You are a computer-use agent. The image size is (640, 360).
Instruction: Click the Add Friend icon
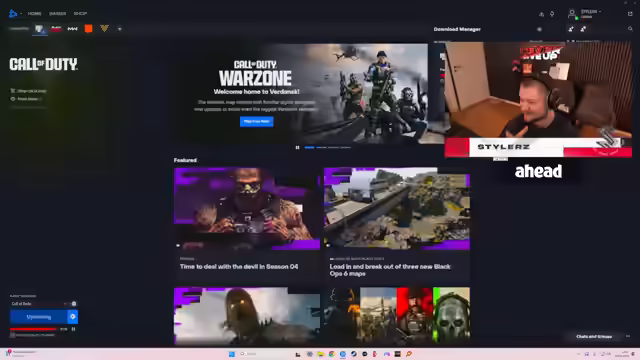[571, 29]
